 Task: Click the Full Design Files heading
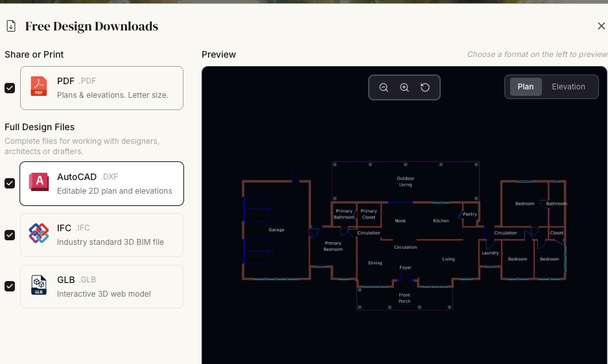click(x=40, y=127)
